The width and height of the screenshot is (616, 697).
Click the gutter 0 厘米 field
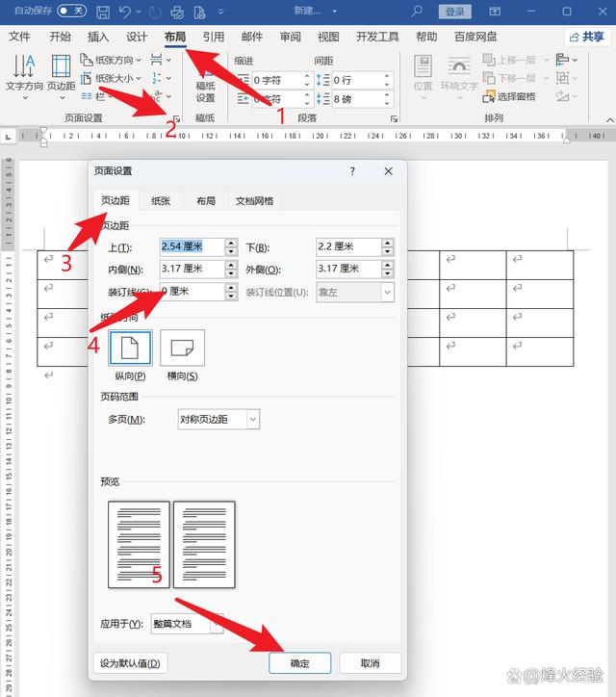tap(192, 292)
